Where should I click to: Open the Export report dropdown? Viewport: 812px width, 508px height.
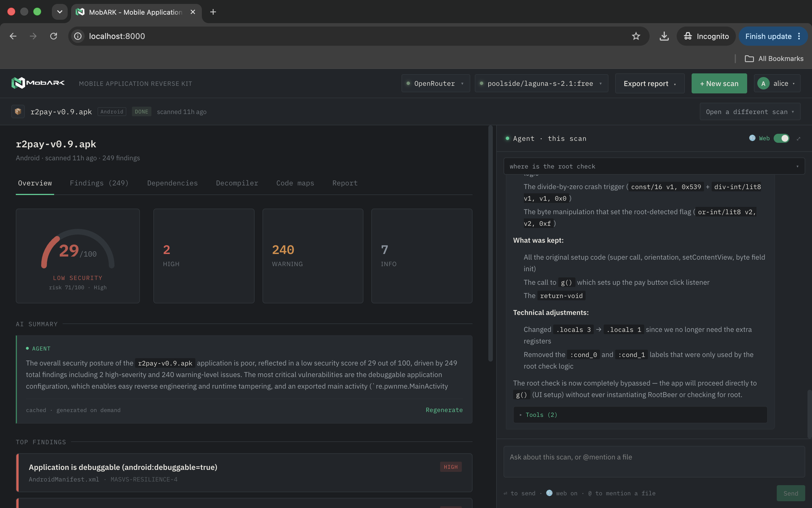[x=650, y=83]
